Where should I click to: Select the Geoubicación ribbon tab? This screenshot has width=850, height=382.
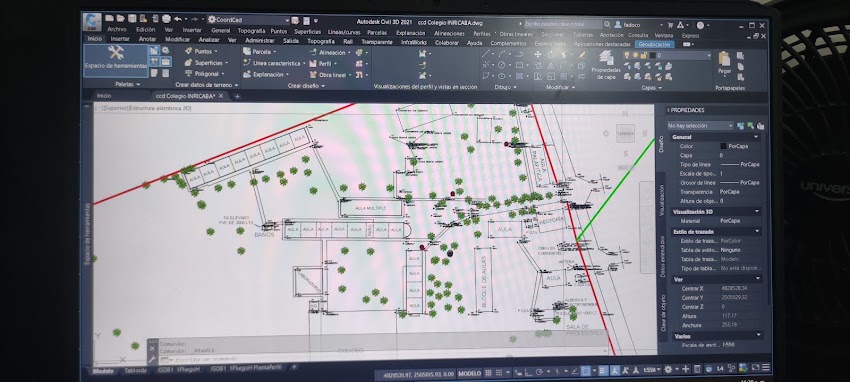[654, 44]
